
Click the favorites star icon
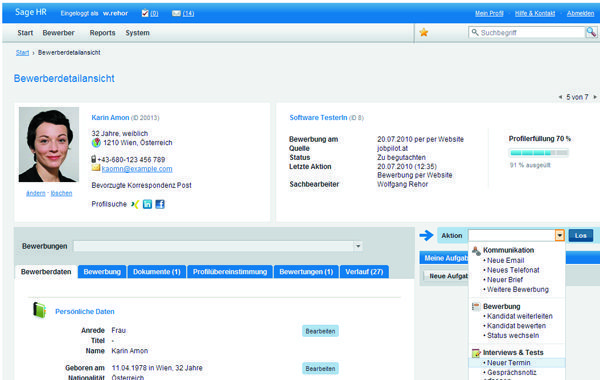tap(424, 33)
